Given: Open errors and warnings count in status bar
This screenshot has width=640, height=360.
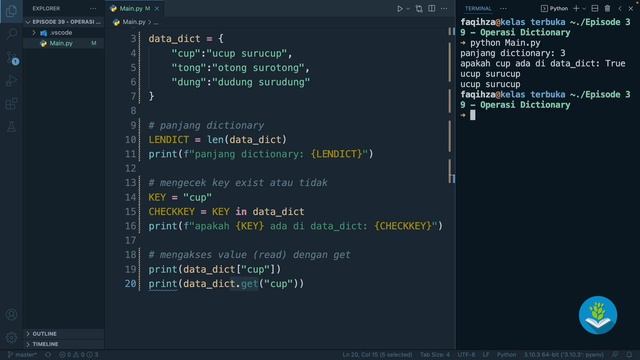Looking at the screenshot, I should pos(79,355).
